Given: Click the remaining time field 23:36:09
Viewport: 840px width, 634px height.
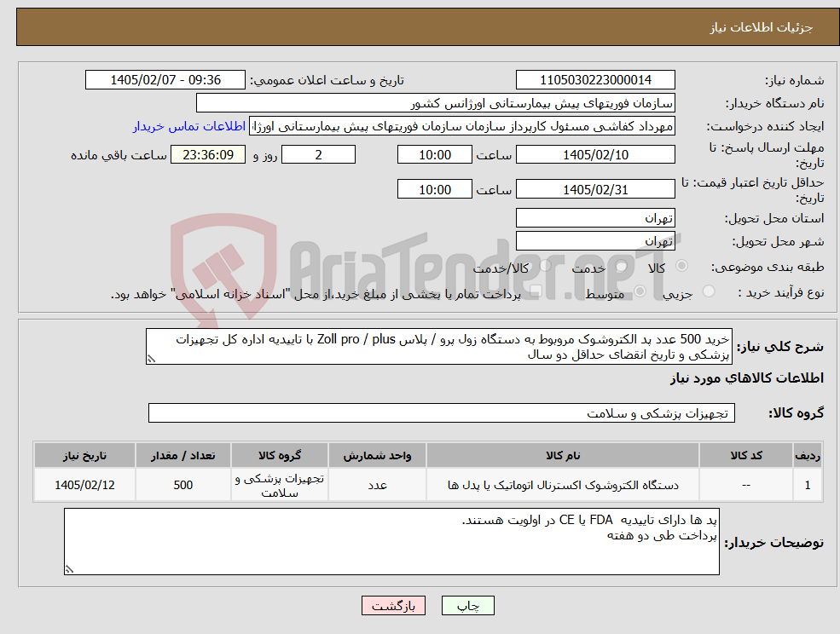Looking at the screenshot, I should click(x=208, y=155).
